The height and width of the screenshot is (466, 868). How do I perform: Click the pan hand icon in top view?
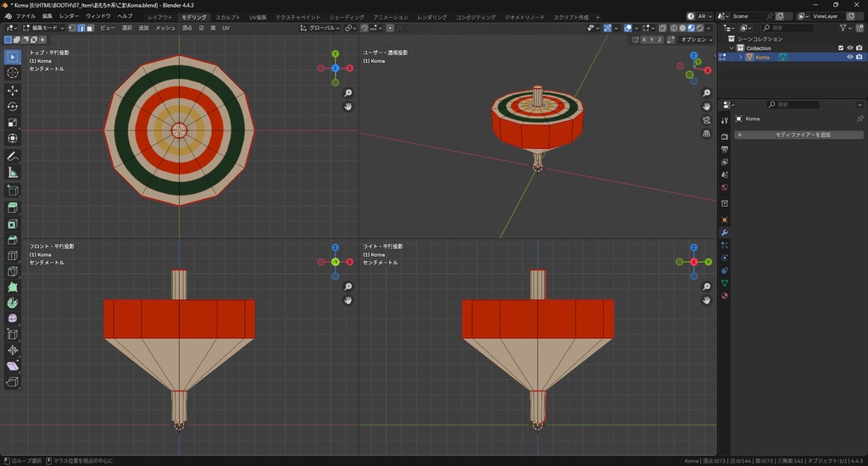348,107
